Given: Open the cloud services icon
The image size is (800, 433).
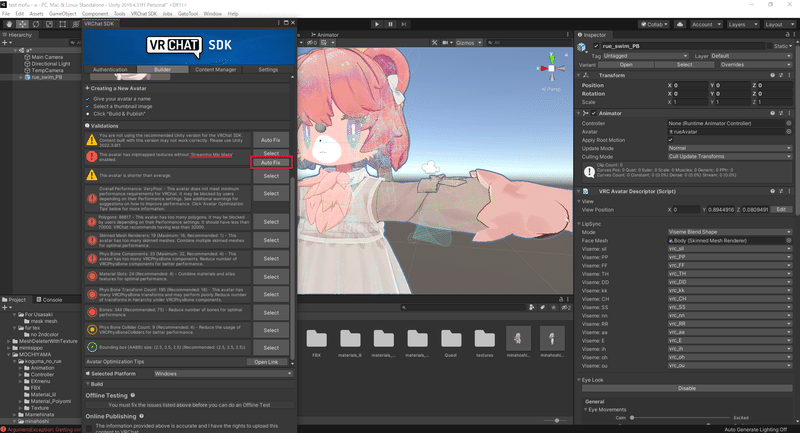Looking at the screenshot, I should (680, 24).
